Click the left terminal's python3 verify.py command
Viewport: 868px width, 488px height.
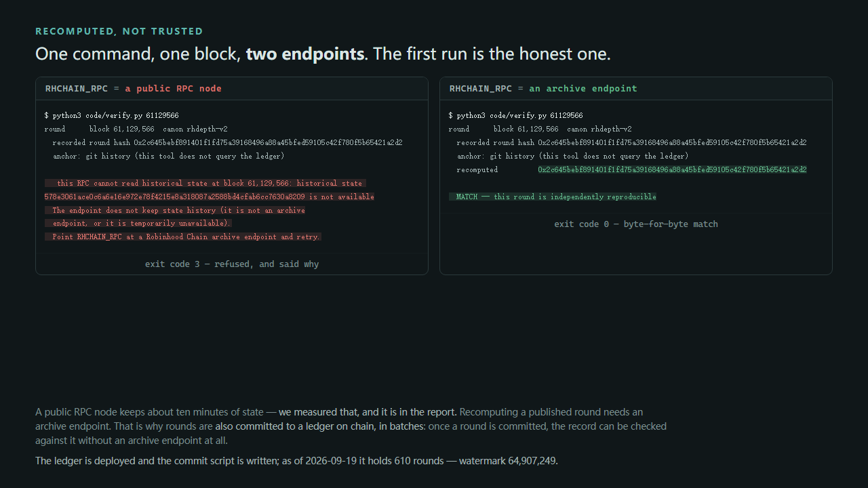(111, 116)
